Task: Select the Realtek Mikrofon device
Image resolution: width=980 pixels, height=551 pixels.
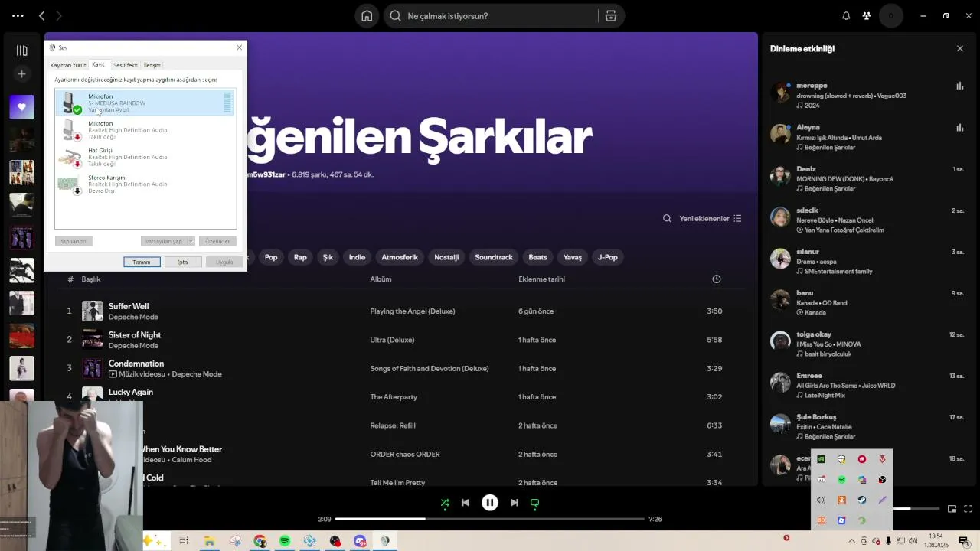Action: [145, 130]
